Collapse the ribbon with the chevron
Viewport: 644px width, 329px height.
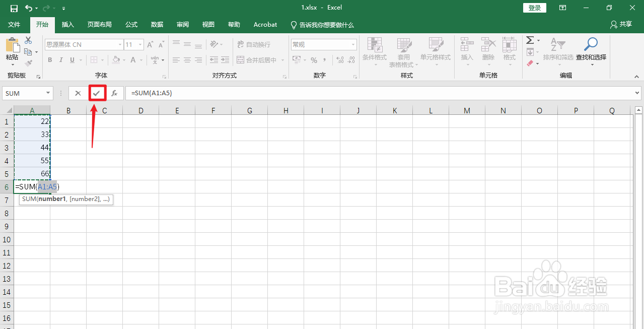point(636,76)
